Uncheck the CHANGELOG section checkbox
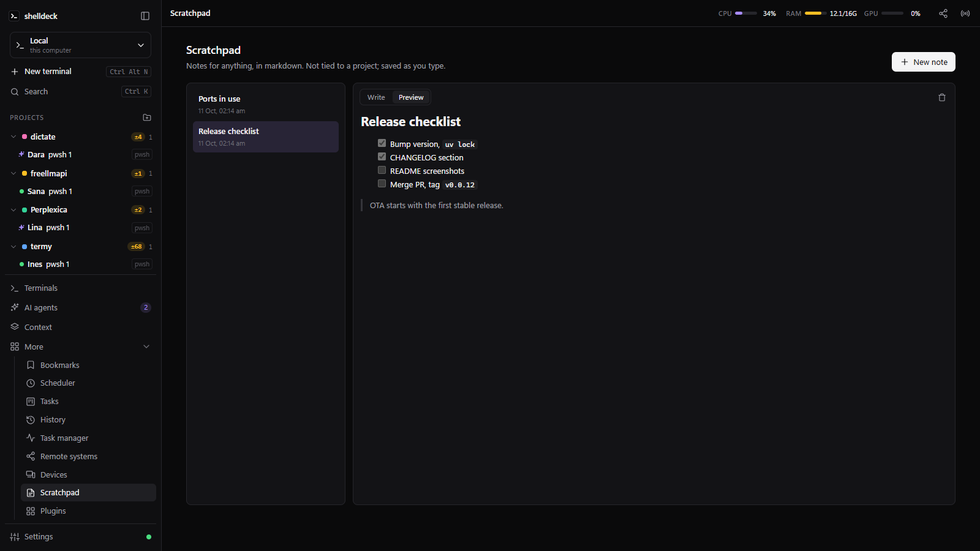Viewport: 980px width, 551px height. [x=382, y=157]
